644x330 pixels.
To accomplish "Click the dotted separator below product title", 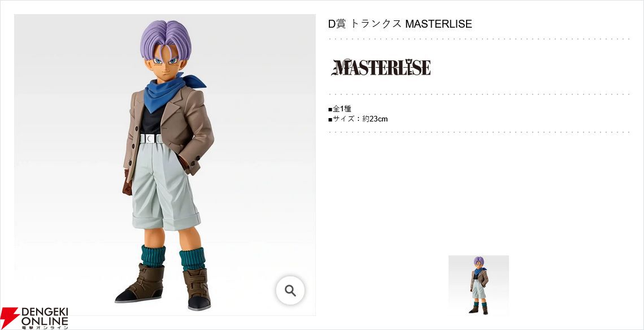I will tap(479, 39).
